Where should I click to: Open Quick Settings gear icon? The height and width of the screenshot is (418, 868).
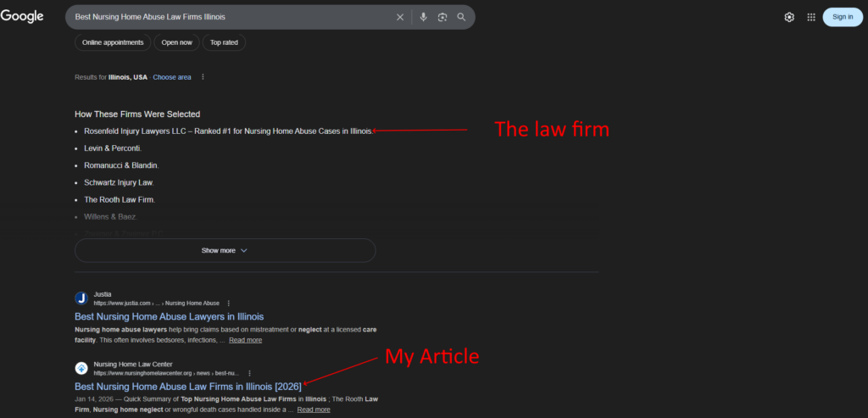[x=789, y=17]
